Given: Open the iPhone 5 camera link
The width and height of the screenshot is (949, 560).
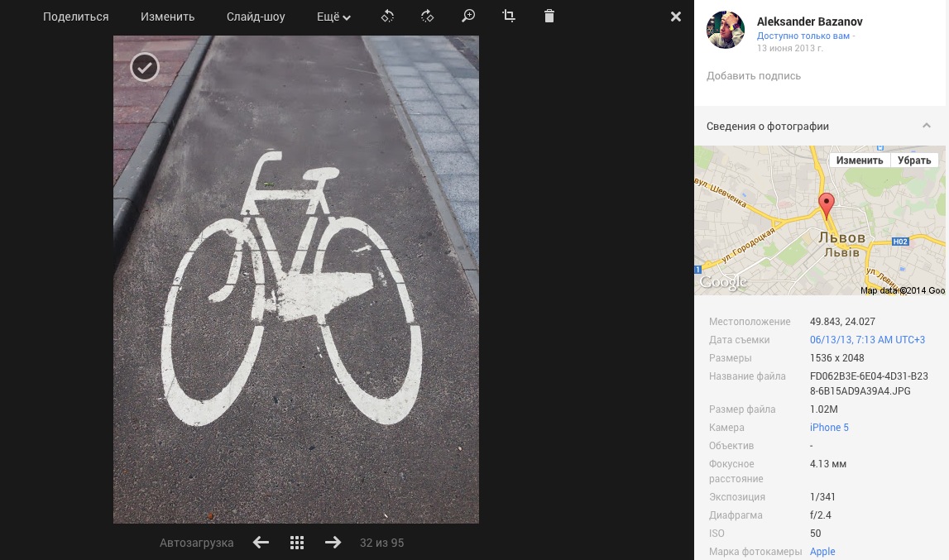Looking at the screenshot, I should click(829, 428).
